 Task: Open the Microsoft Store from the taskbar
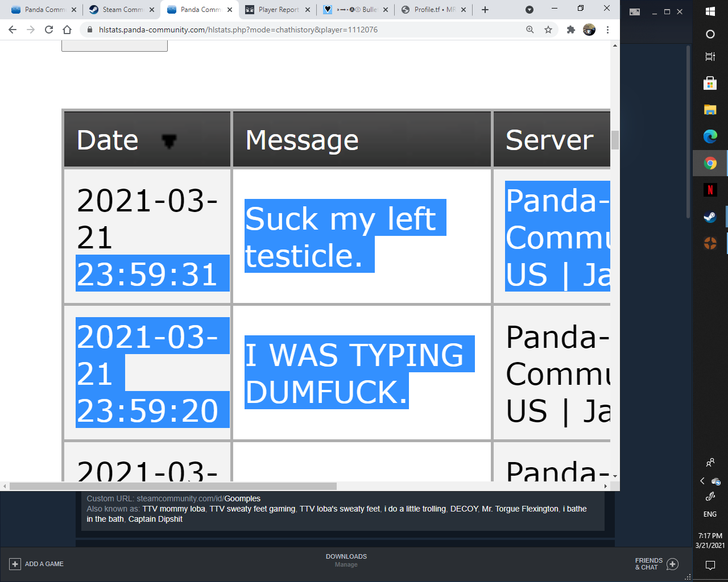pos(709,82)
